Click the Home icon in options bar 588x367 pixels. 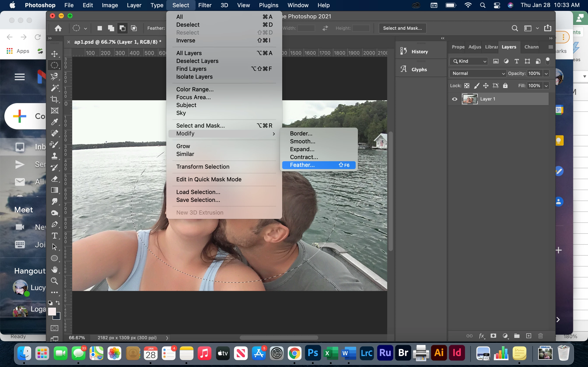tap(58, 28)
